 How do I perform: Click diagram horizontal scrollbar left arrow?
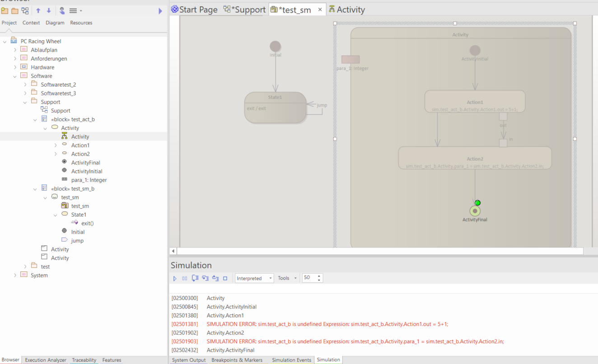pyautogui.click(x=173, y=251)
